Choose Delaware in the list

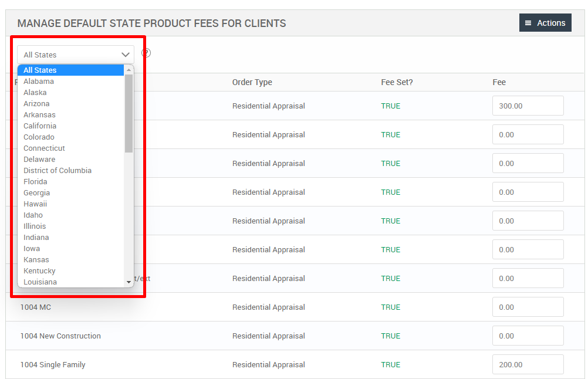pyautogui.click(x=71, y=160)
